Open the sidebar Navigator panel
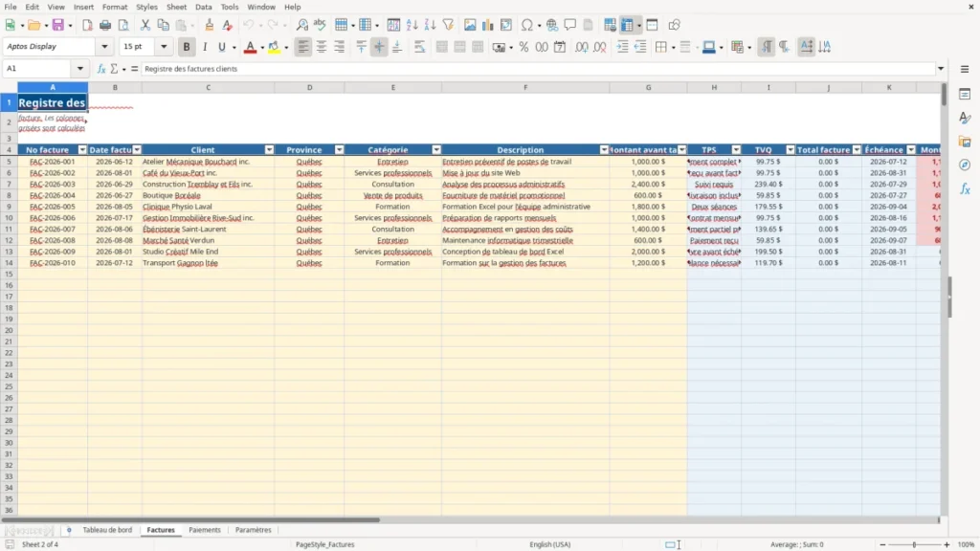 point(965,165)
